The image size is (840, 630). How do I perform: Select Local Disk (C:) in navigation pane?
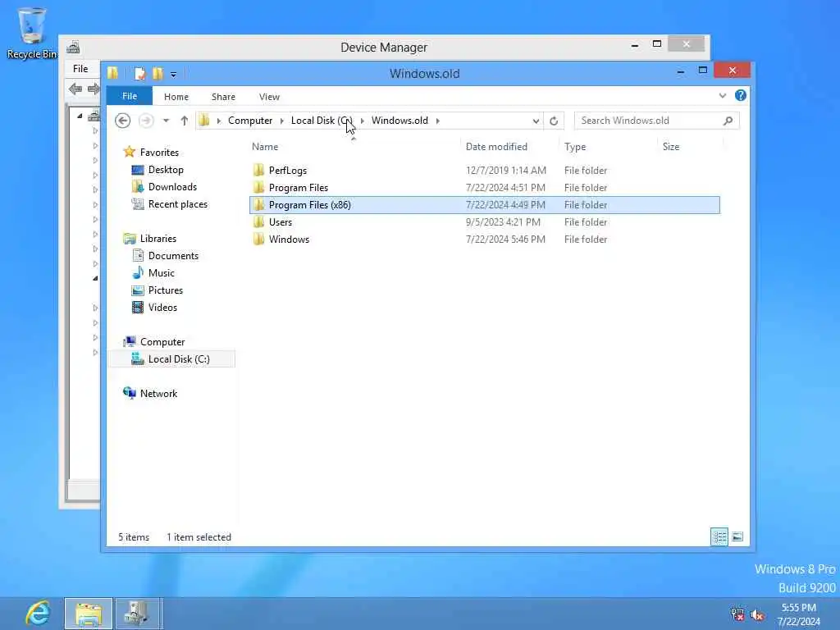click(x=171, y=359)
